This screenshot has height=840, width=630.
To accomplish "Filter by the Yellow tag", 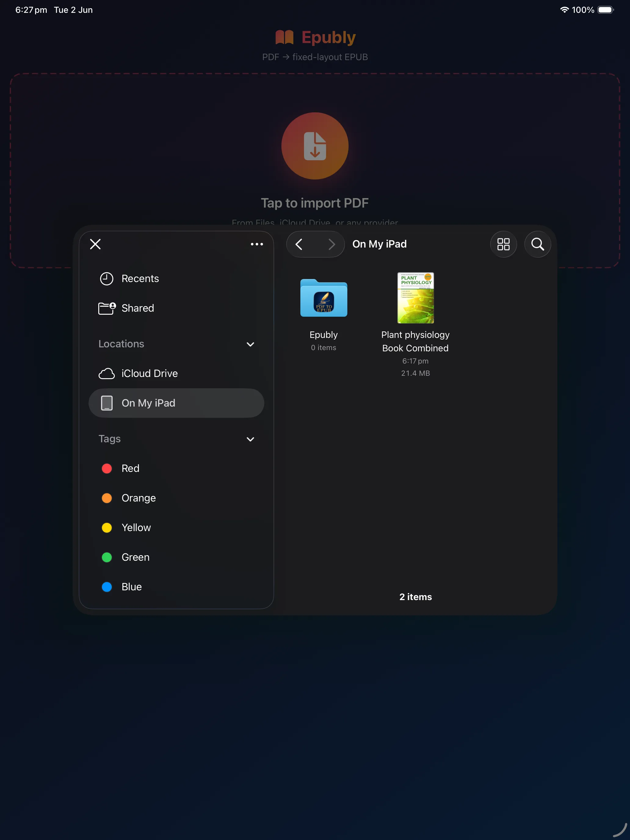I will [x=176, y=527].
